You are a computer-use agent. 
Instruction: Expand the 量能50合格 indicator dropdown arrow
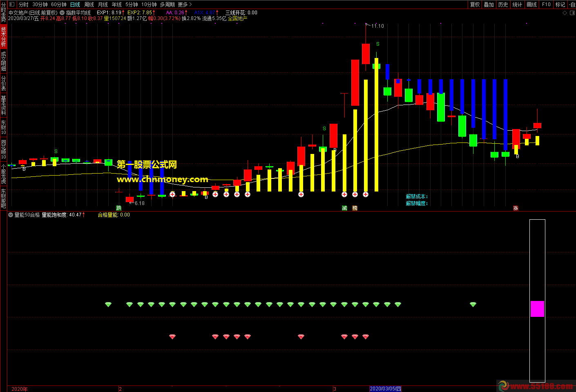[11, 215]
